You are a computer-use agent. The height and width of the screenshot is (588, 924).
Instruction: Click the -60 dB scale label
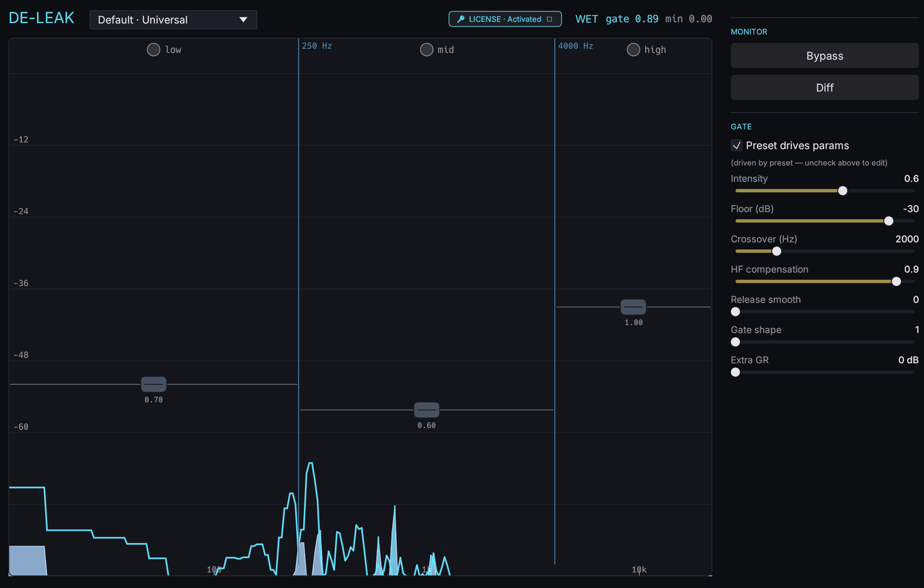click(x=21, y=427)
